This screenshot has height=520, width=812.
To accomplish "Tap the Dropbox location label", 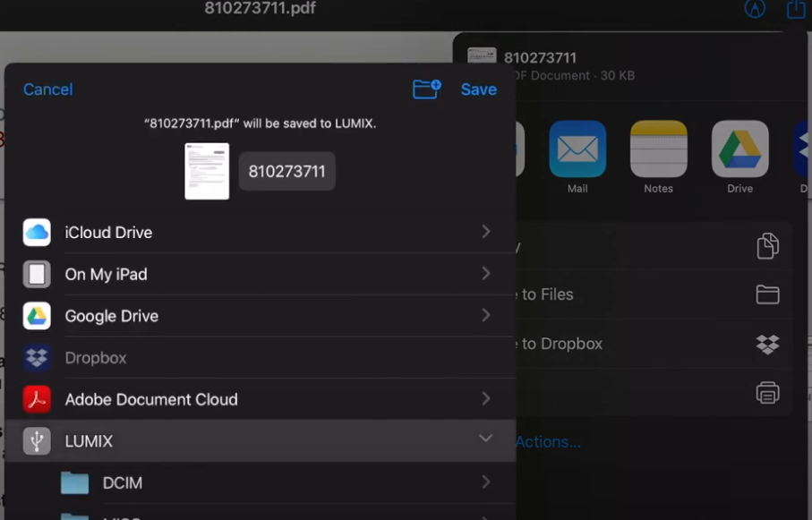I will (x=96, y=358).
